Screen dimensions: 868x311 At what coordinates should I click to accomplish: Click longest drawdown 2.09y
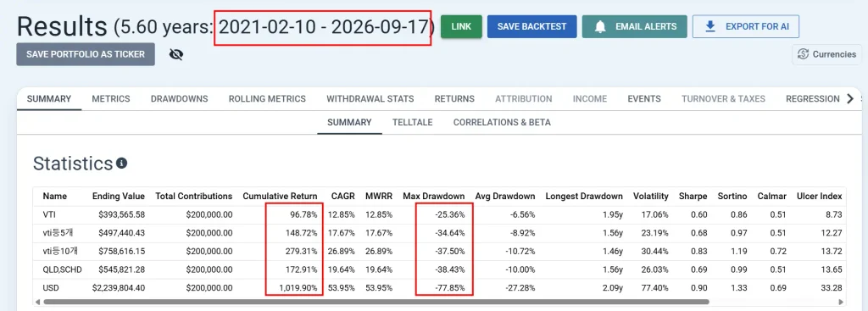click(x=612, y=288)
